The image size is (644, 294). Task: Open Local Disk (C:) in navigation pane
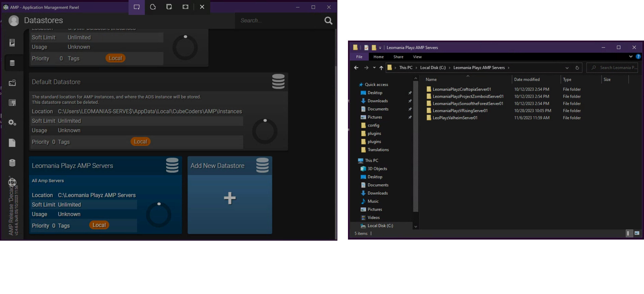tap(380, 226)
